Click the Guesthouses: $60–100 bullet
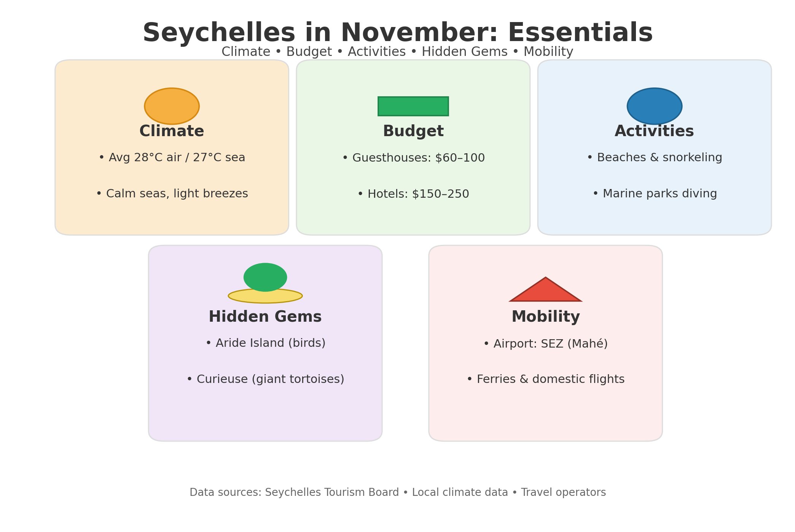Image resolution: width=795 pixels, height=532 pixels. [413, 158]
